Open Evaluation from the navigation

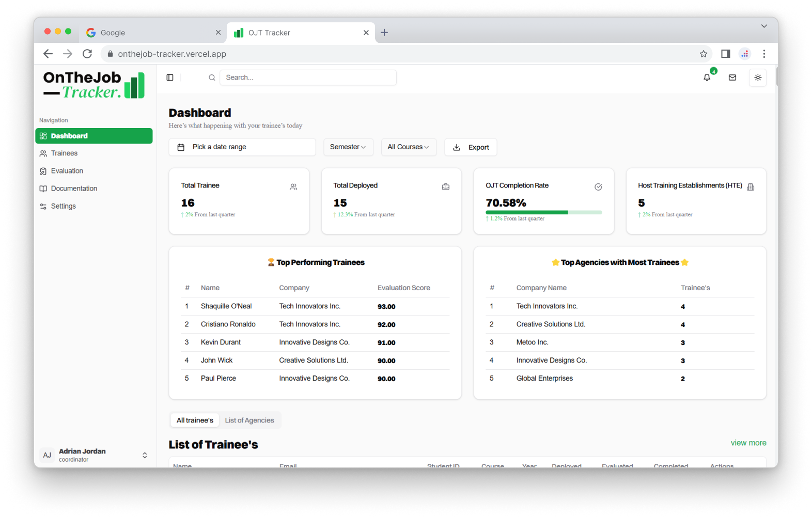67,171
